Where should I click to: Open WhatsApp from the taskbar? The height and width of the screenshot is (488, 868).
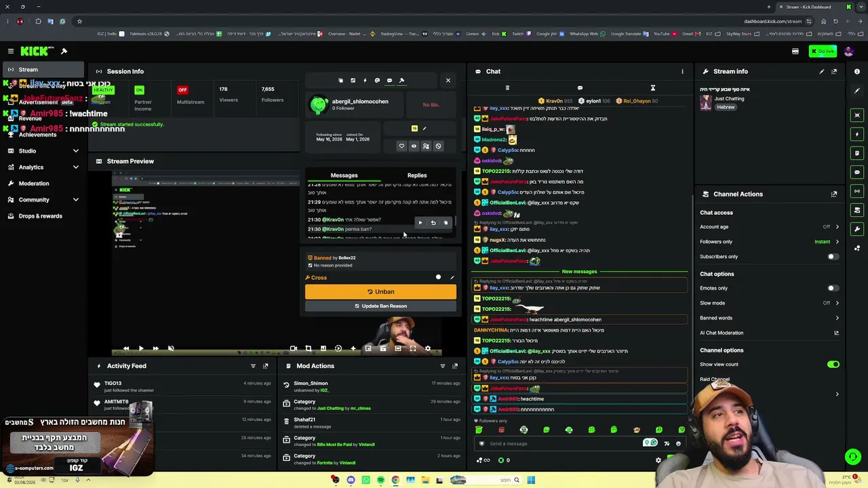click(366, 480)
